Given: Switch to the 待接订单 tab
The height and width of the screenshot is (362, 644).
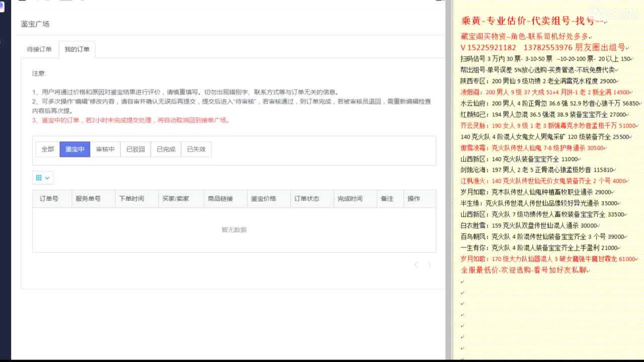Looking at the screenshot, I should (x=39, y=49).
